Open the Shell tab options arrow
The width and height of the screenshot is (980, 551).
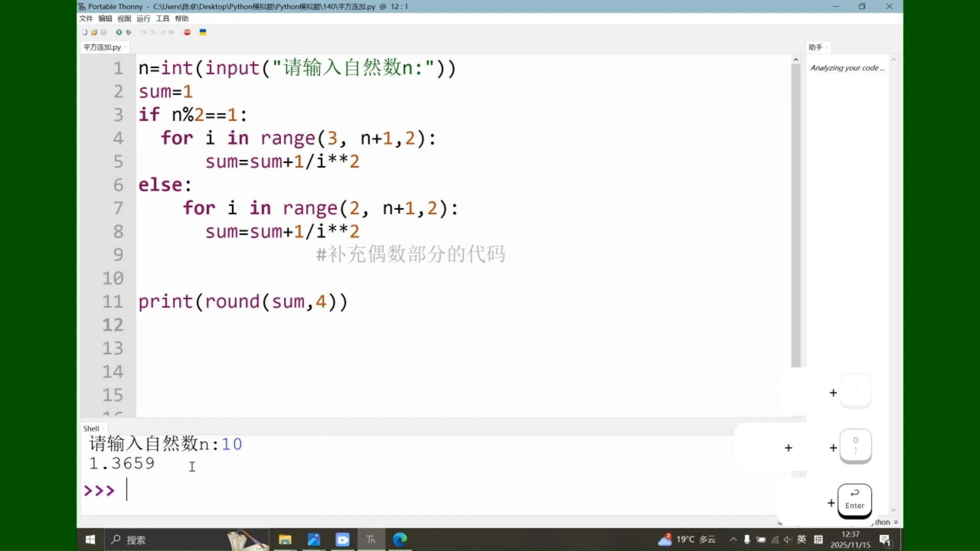(x=103, y=429)
